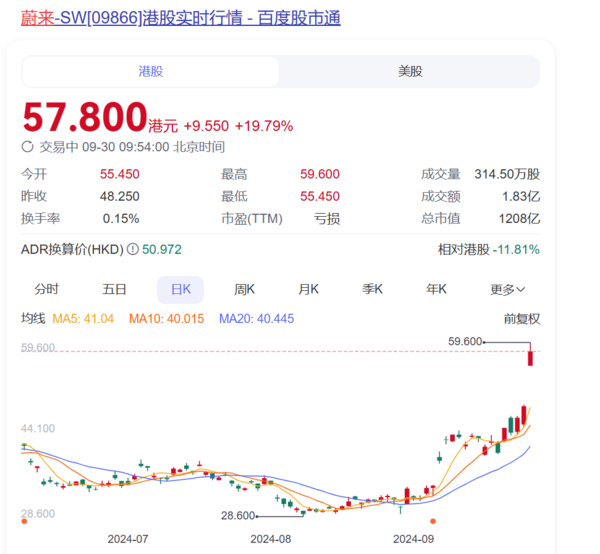The image size is (600, 554).
Task: Switch to the 美股 tab
Action: click(410, 72)
